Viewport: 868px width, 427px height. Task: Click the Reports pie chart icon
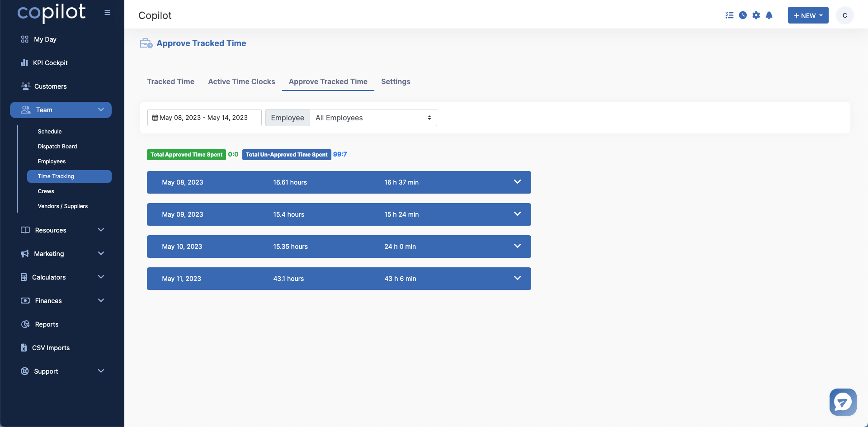pyautogui.click(x=25, y=324)
